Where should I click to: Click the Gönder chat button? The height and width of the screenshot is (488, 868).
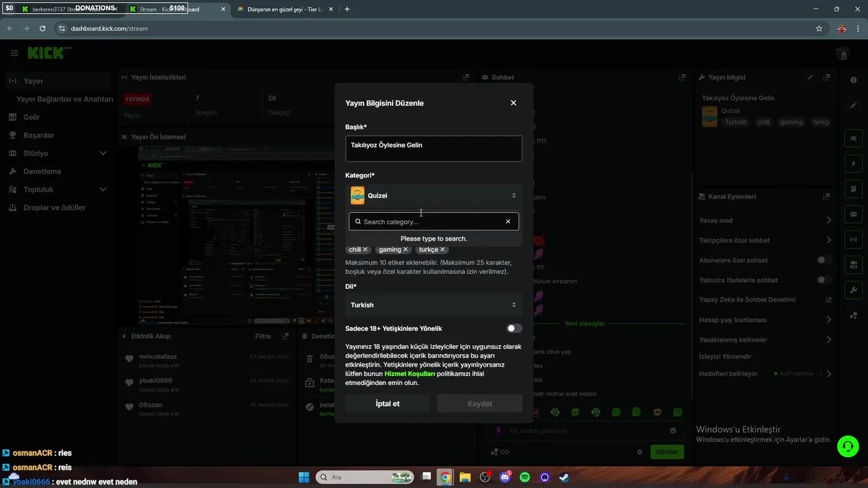[x=667, y=452]
